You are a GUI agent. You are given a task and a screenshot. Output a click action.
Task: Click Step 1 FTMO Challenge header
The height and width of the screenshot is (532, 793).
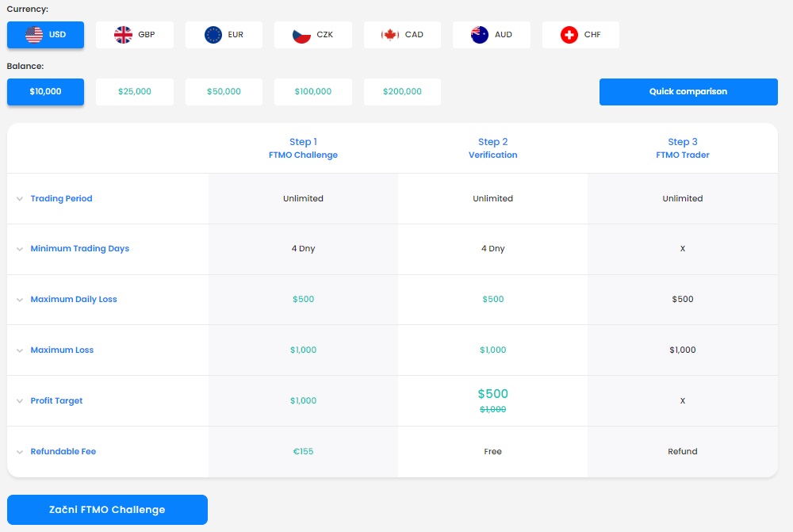pyautogui.click(x=303, y=148)
